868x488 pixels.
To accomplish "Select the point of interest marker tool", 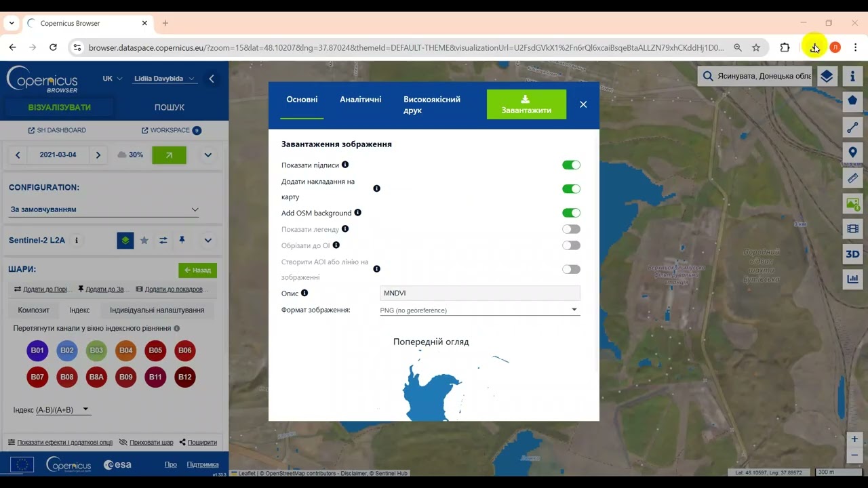I will coord(852,152).
